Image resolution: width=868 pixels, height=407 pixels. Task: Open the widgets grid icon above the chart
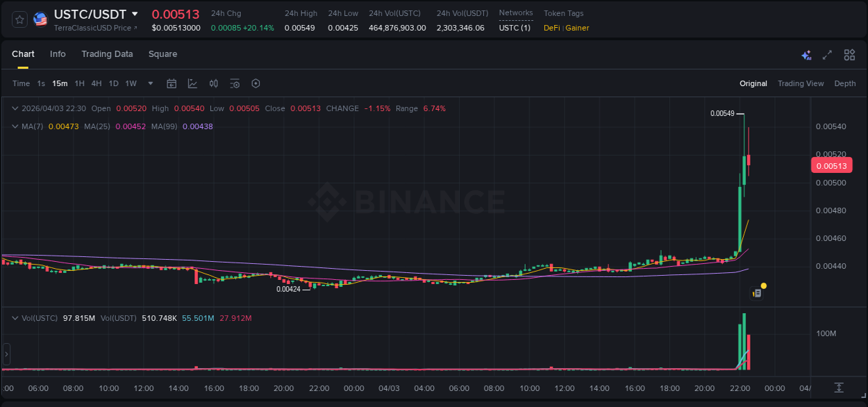(x=849, y=55)
